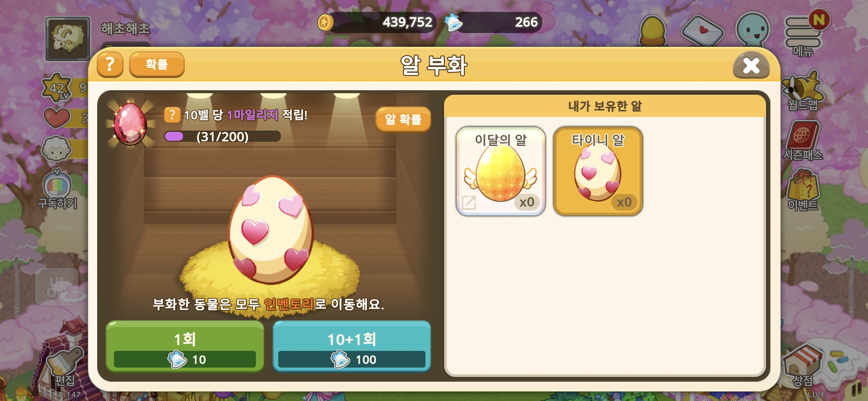This screenshot has width=868, height=401.
Task: Open the help question mark button
Action: pos(110,65)
